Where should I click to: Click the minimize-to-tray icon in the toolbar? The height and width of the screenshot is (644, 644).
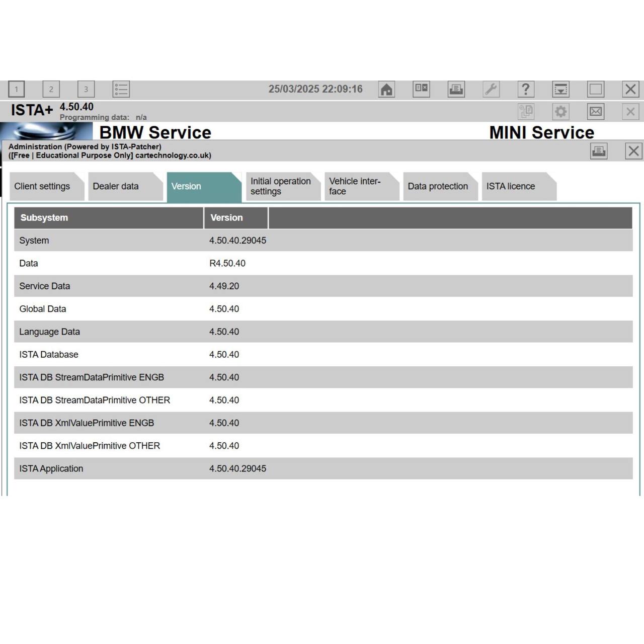pyautogui.click(x=560, y=89)
